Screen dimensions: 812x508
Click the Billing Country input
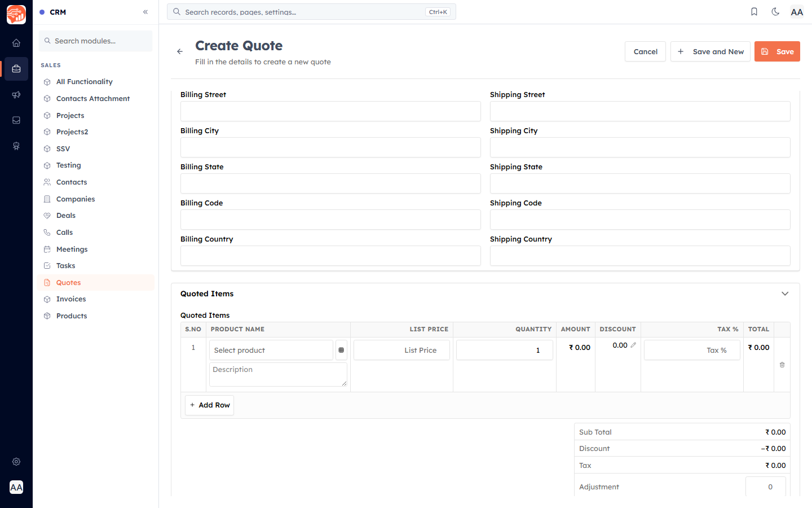tap(330, 256)
